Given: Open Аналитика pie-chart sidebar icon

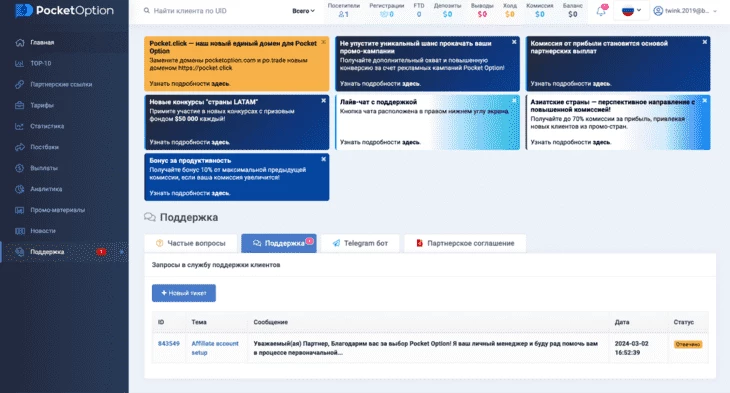Looking at the screenshot, I should [20, 189].
